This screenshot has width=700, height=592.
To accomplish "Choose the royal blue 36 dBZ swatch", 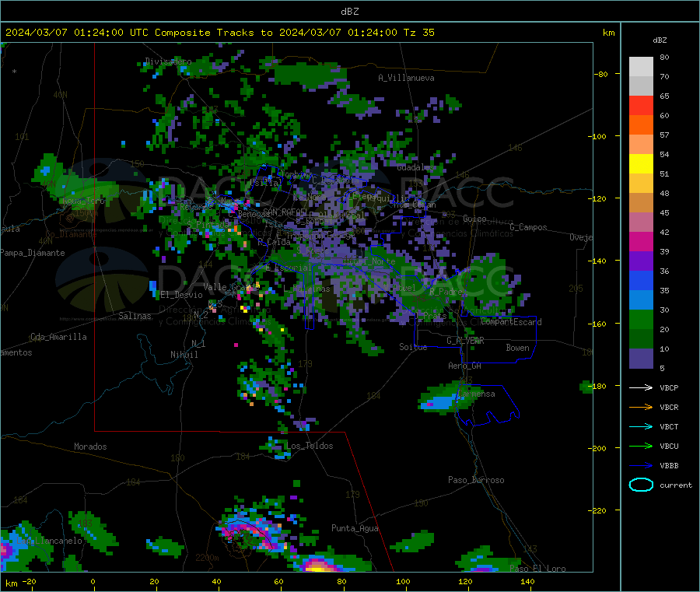I will coord(641,281).
